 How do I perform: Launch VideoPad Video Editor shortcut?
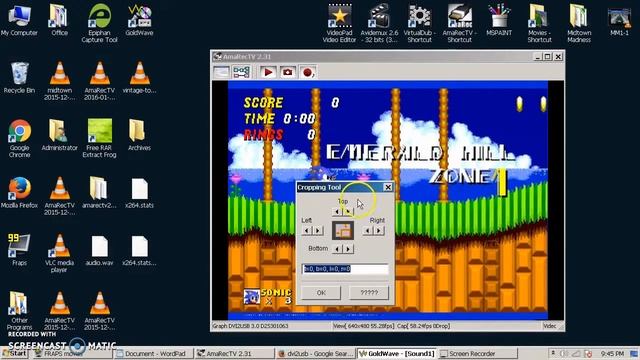[x=339, y=24]
